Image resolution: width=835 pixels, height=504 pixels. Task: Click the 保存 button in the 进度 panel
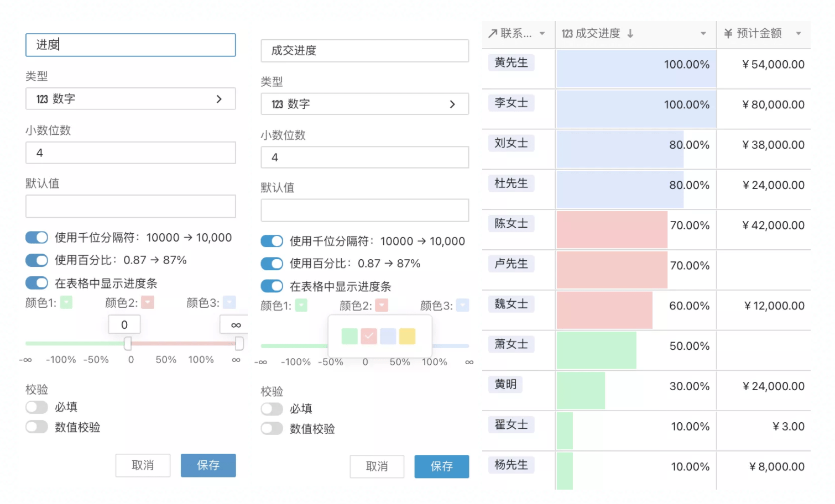pyautogui.click(x=208, y=465)
